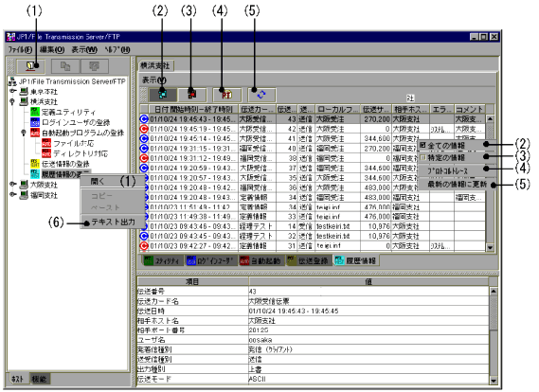Sort by 日付 開始時刻-終了時刻 column header
This screenshot has width=539, height=392.
pyautogui.click(x=193, y=109)
